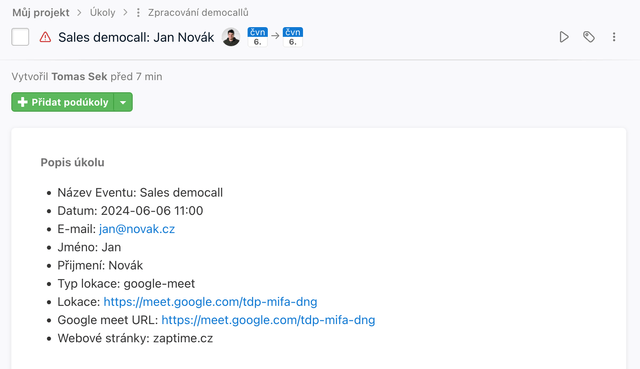This screenshot has height=369, width=640.
Task: Open the assignee avatar next to the title
Action: pyautogui.click(x=231, y=37)
